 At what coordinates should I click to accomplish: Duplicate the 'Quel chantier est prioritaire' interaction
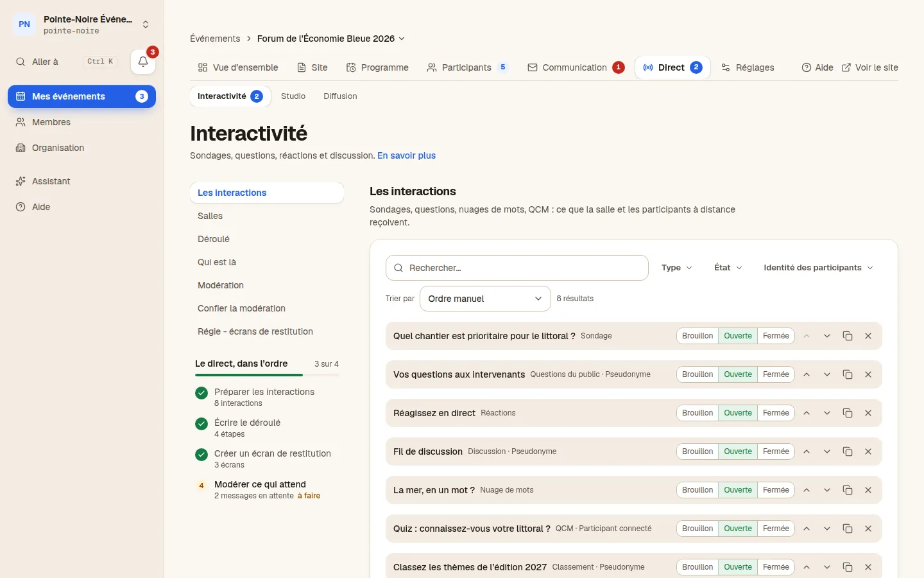[x=848, y=336]
